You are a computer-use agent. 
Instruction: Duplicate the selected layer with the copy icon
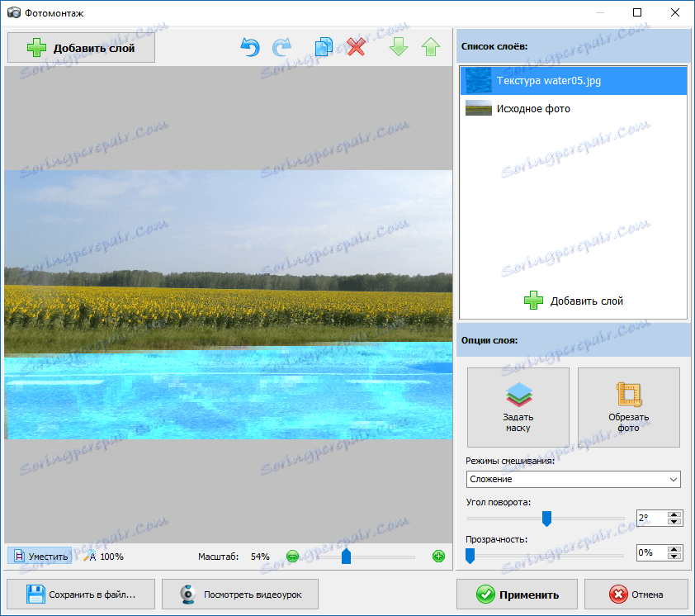coord(324,47)
